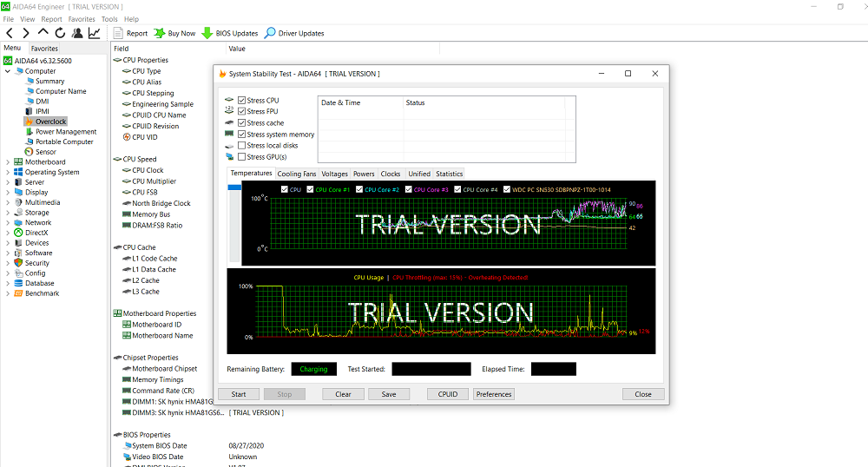Open the Tools menu
This screenshot has width=868, height=467.
pos(109,18)
